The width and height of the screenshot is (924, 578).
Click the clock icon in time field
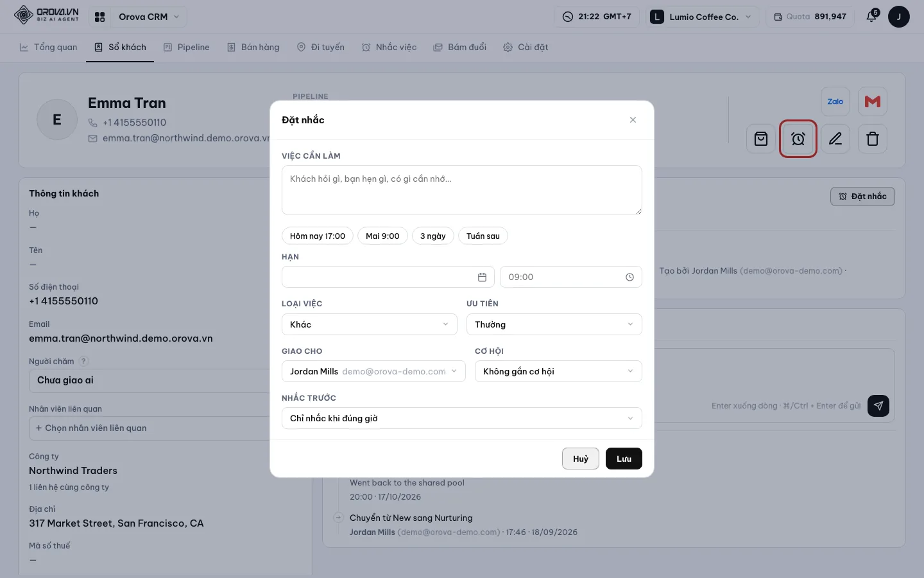click(629, 277)
